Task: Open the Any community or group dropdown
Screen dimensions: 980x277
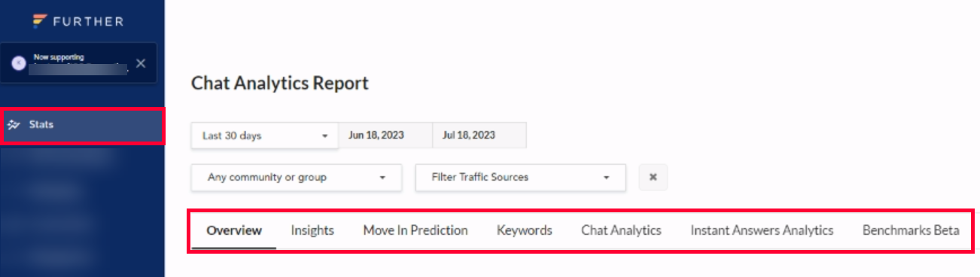Action: 297,178
